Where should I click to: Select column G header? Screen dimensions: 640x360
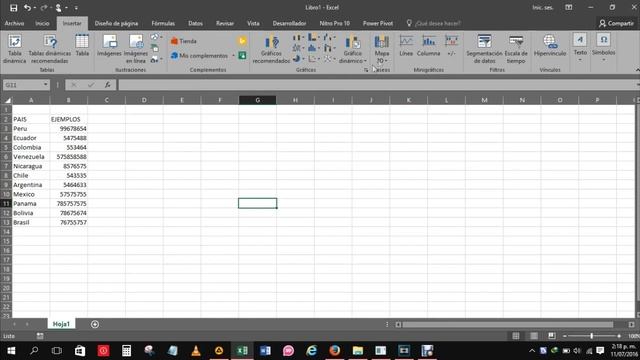point(258,100)
